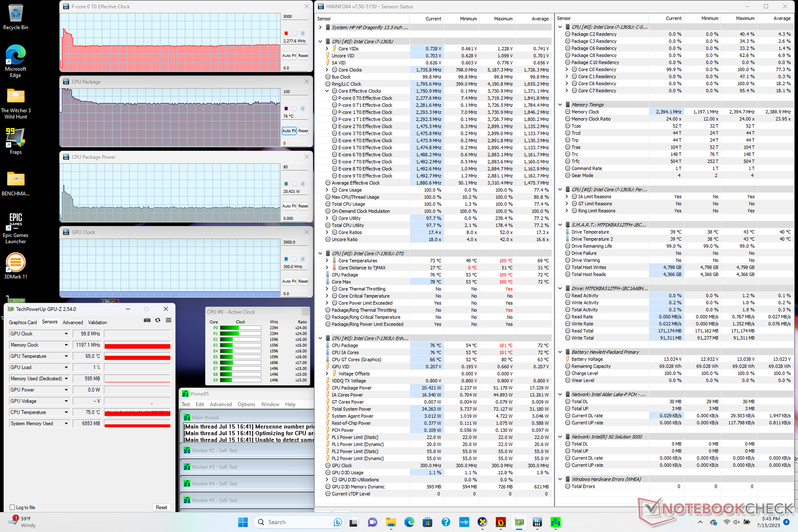
Task: Open the Recycle Bin desktop icon
Action: (x=16, y=18)
